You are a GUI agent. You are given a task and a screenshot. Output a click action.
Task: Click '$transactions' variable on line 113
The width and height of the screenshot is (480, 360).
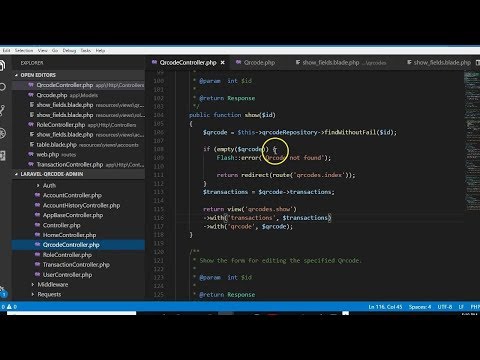coord(225,192)
